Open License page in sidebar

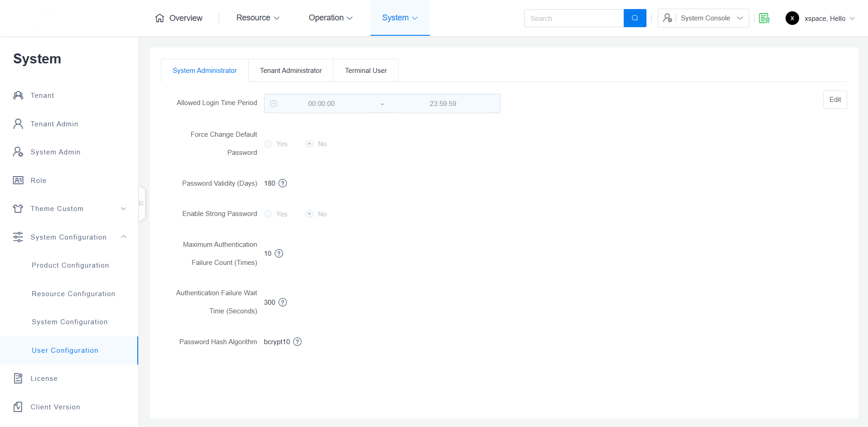point(44,379)
